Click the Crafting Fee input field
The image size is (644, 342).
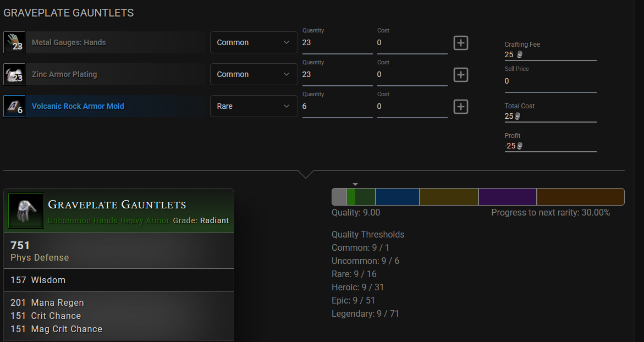[550, 54]
